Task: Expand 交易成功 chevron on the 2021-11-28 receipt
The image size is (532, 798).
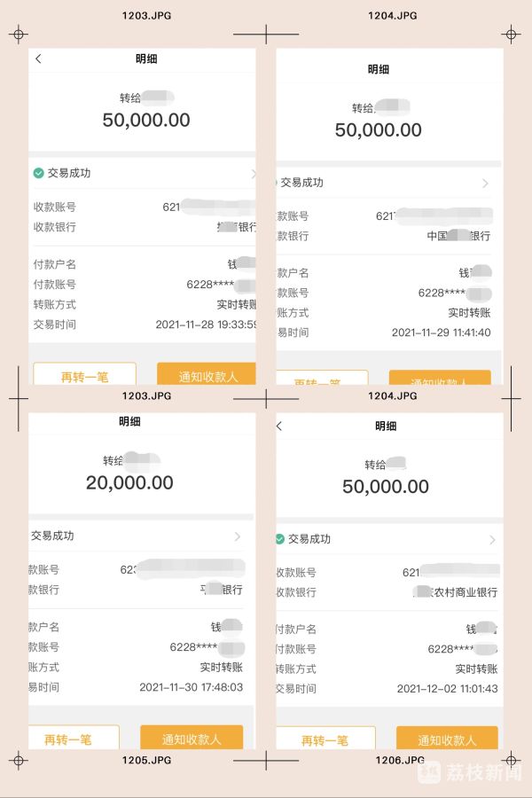Action: (253, 174)
